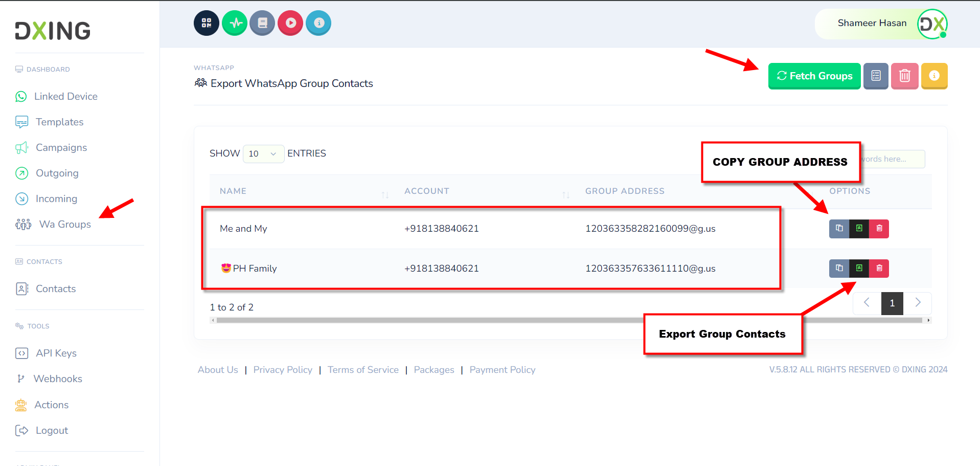The height and width of the screenshot is (466, 980).
Task: Click the pink trash delete-all button
Action: pos(905,76)
